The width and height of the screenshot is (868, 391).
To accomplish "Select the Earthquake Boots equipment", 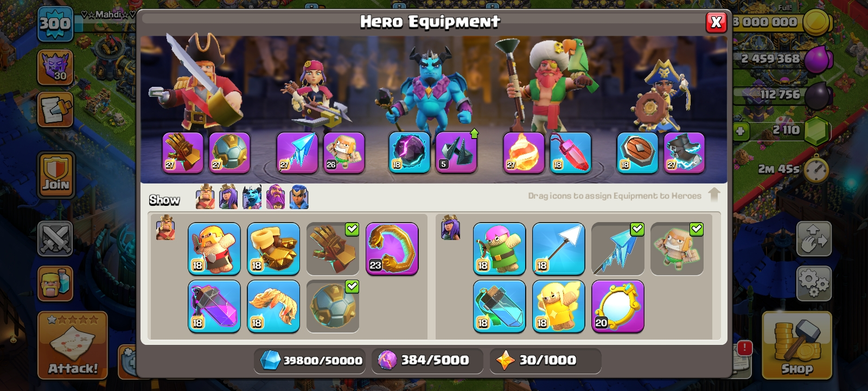I will tap(273, 249).
